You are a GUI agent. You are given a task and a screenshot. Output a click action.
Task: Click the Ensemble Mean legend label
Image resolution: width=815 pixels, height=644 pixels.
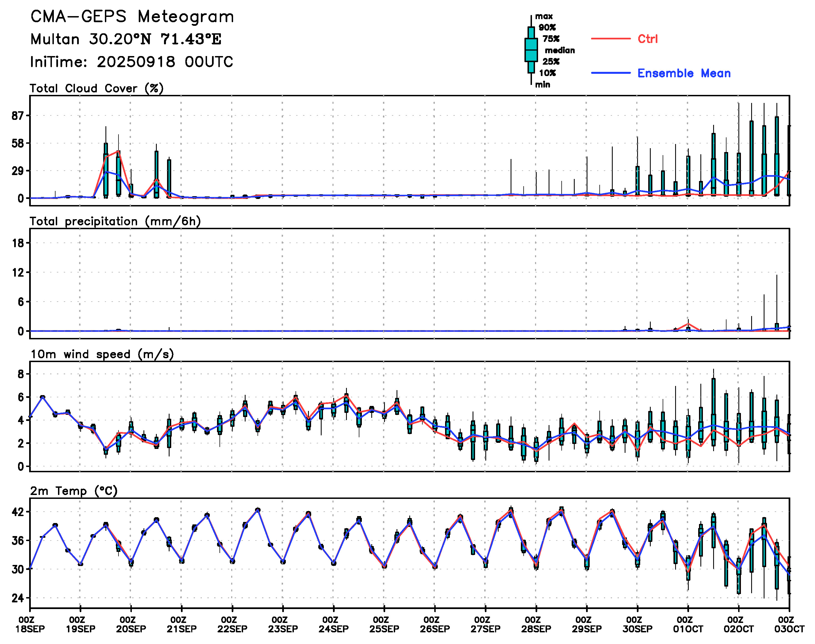click(x=684, y=73)
